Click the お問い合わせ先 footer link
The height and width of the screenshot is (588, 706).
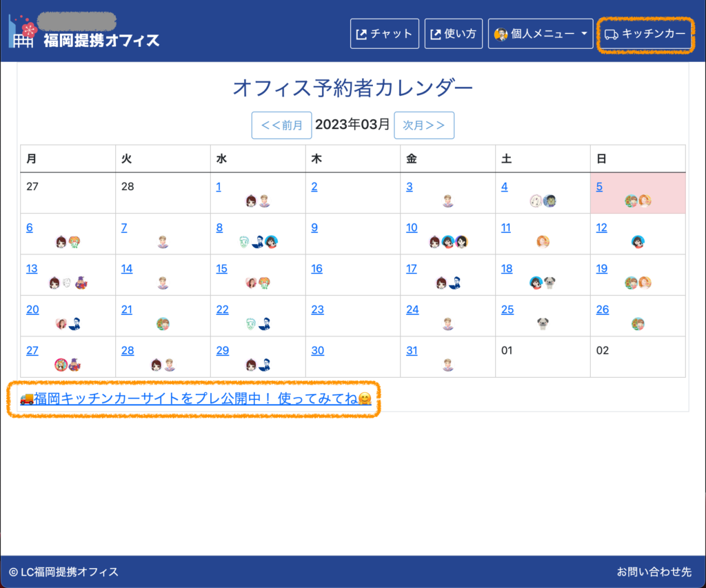654,571
